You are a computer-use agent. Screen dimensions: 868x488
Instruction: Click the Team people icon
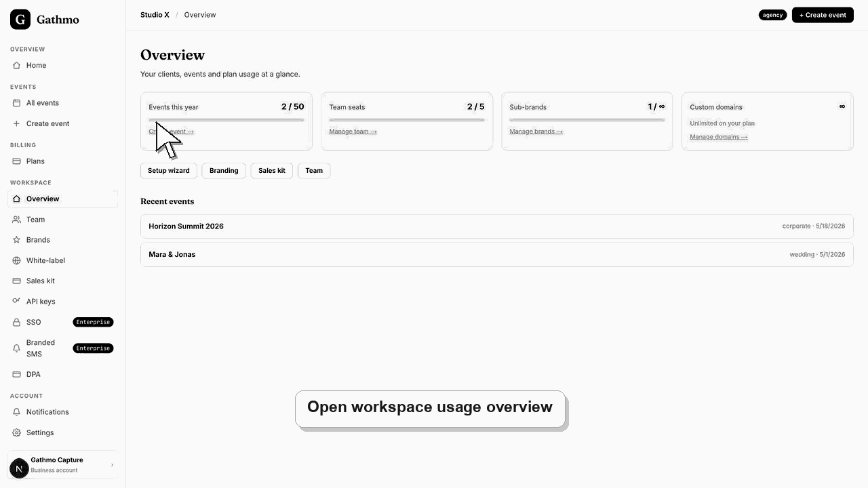16,220
